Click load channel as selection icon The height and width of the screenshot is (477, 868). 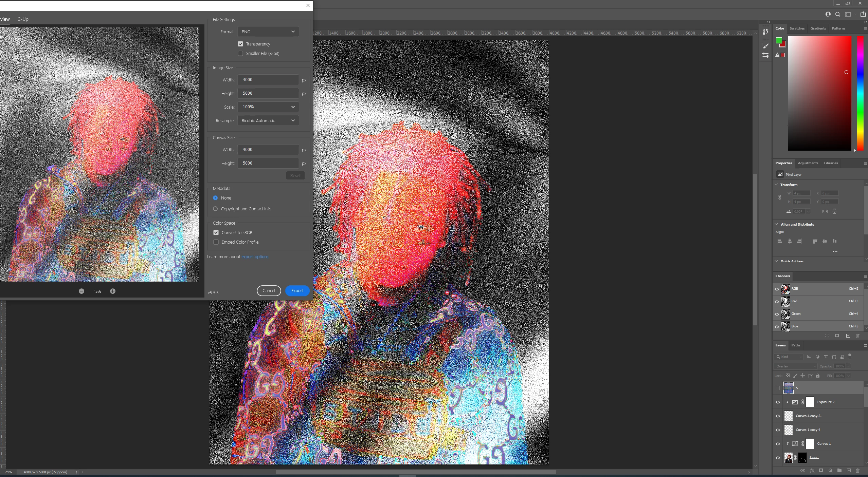point(827,336)
